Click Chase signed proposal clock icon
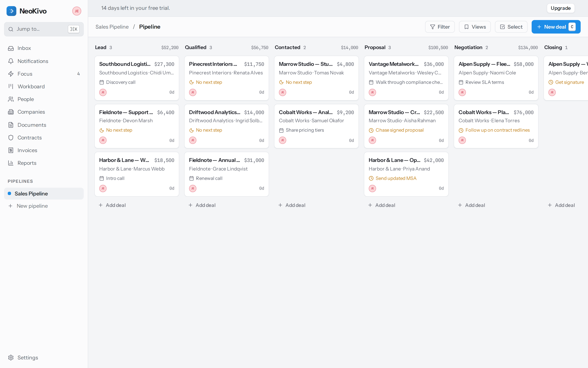The image size is (588, 368). [371, 130]
